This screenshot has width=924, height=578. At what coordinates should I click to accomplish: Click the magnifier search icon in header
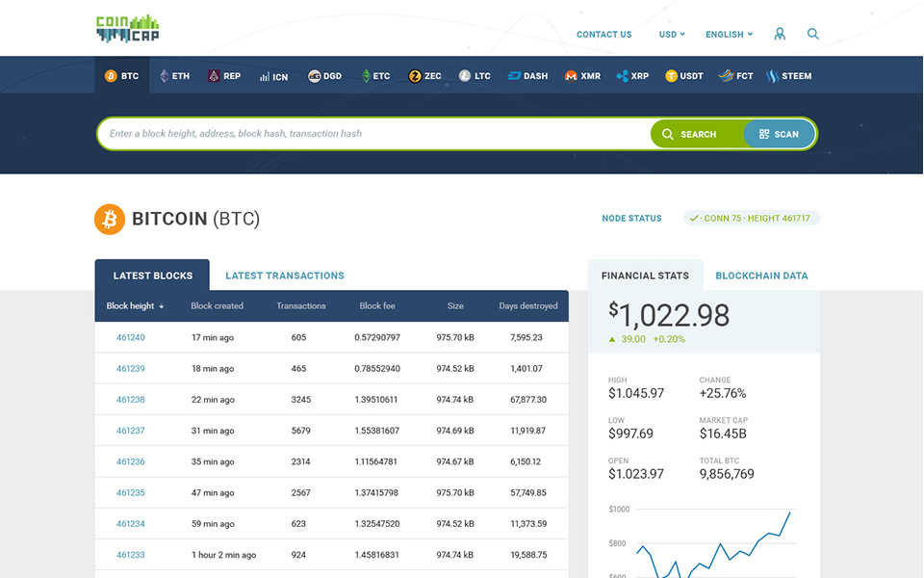click(x=813, y=34)
